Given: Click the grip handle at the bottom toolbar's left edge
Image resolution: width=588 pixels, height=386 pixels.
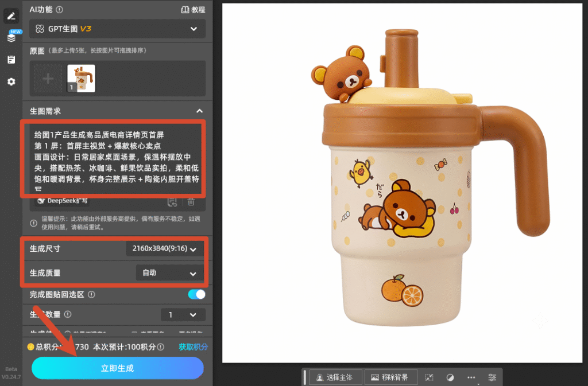Looking at the screenshot, I should (304, 377).
